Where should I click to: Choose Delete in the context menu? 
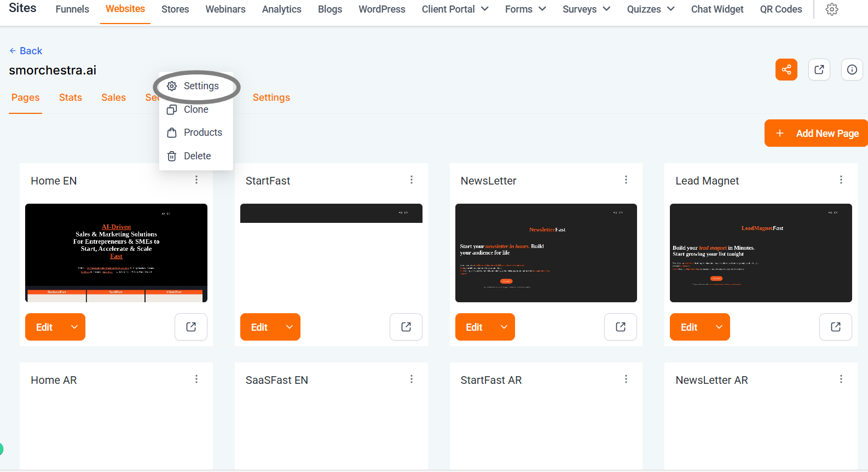196,156
